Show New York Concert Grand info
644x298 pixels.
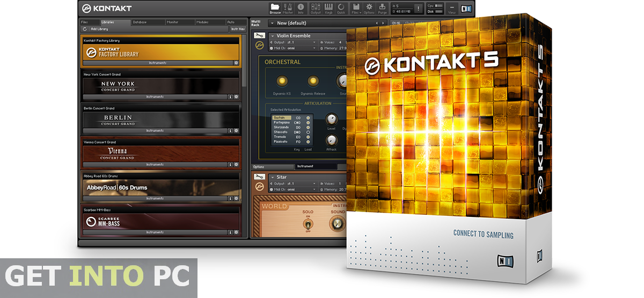(x=230, y=97)
